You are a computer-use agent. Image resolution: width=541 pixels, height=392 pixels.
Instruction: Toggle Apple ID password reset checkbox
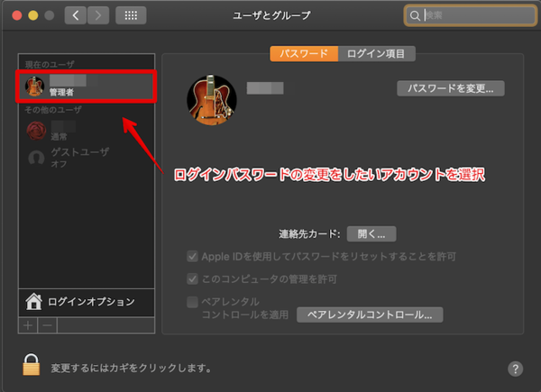[x=192, y=257]
